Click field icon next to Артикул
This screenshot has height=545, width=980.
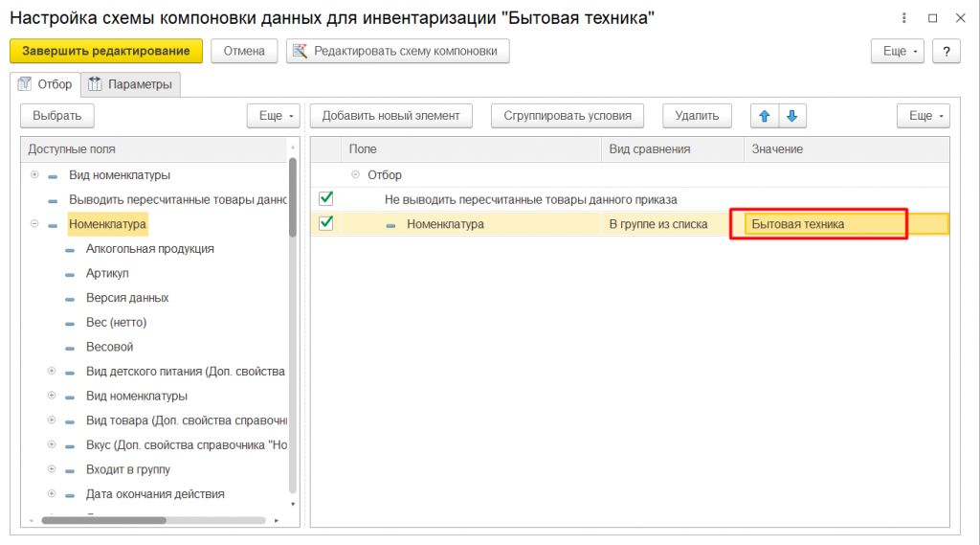(x=70, y=274)
